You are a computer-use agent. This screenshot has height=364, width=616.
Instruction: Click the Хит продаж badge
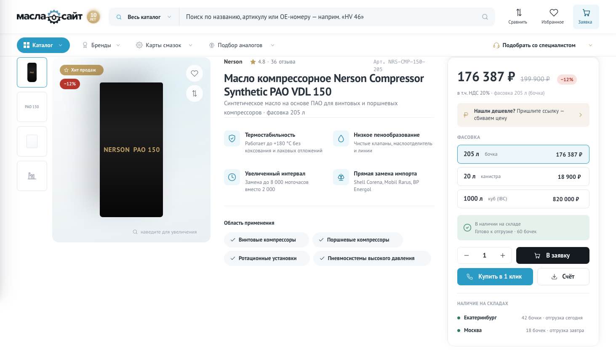pyautogui.click(x=82, y=70)
